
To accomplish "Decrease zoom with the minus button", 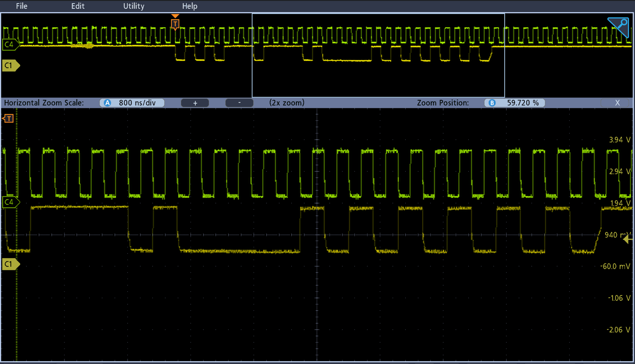I will tap(239, 103).
